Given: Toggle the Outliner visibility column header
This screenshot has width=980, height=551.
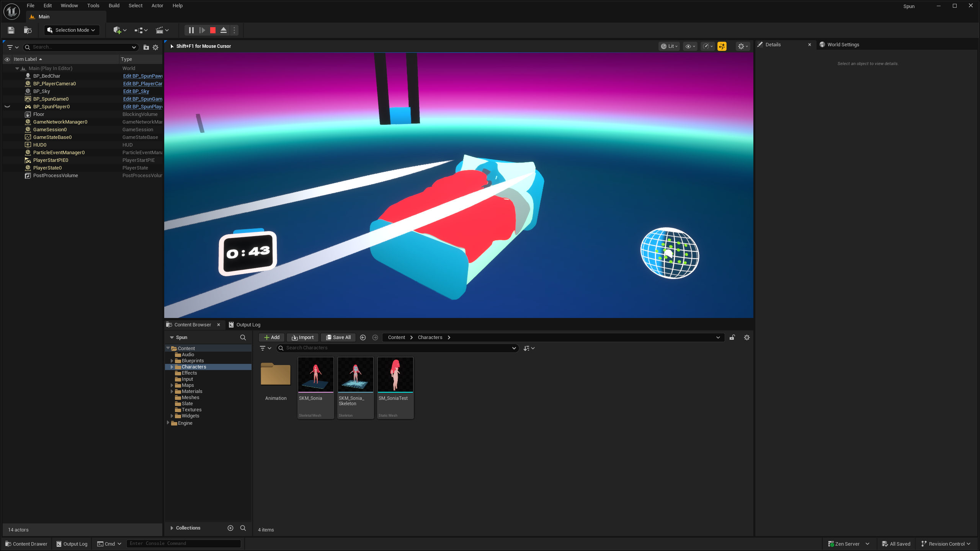Looking at the screenshot, I should point(7,59).
